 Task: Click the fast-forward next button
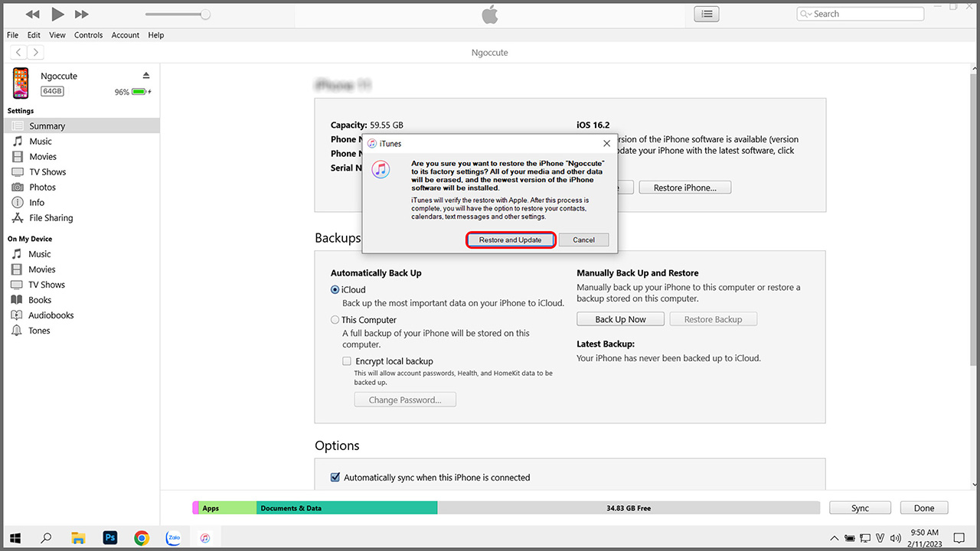point(81,14)
